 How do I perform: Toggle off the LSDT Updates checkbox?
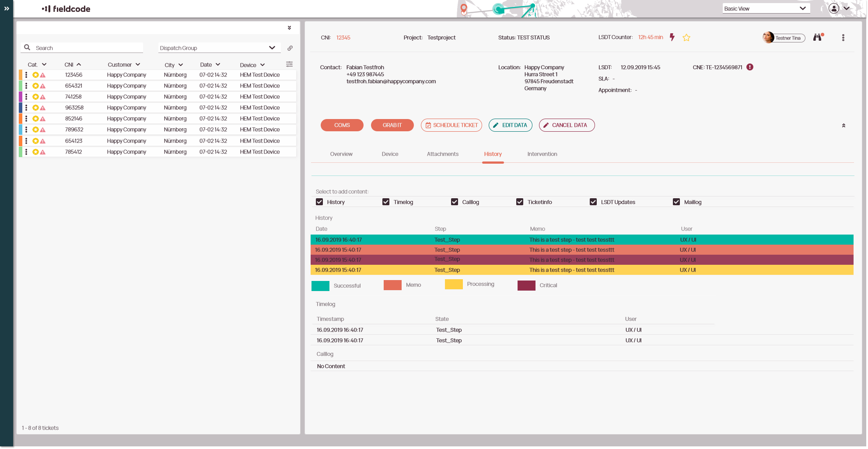point(593,202)
